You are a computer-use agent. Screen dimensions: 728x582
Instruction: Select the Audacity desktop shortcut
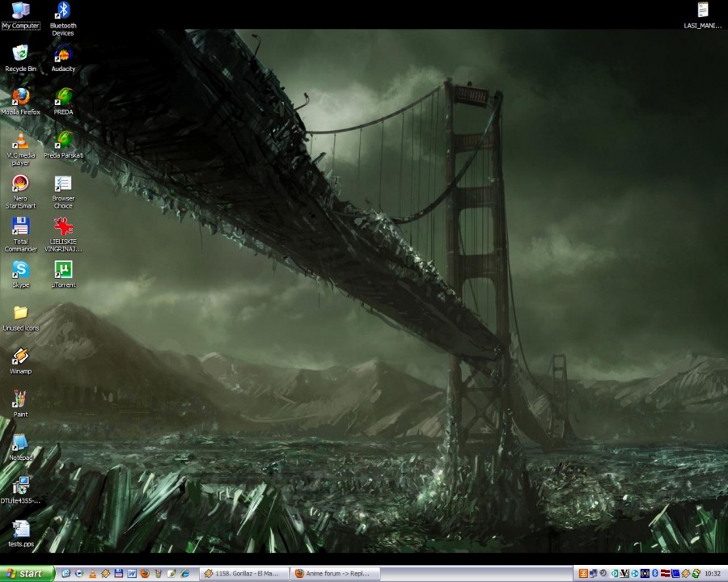click(63, 58)
